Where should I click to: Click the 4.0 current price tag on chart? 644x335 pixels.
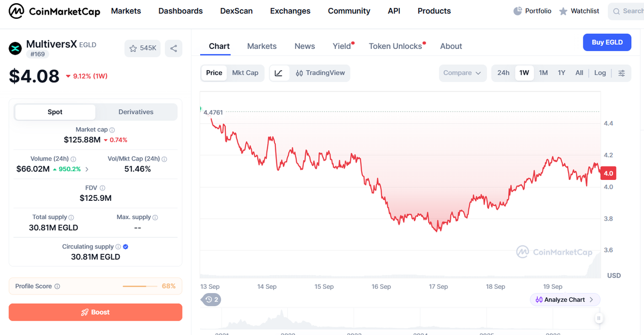click(608, 173)
